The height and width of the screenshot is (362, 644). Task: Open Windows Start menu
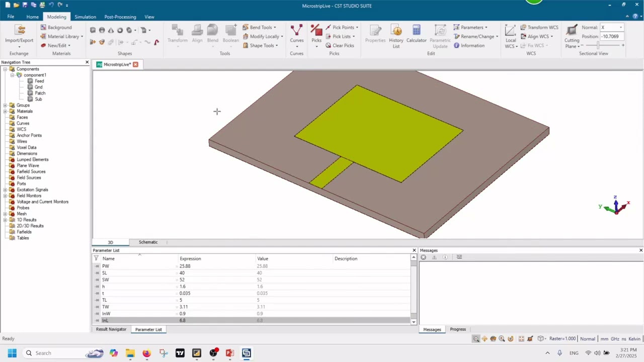tap(12, 353)
